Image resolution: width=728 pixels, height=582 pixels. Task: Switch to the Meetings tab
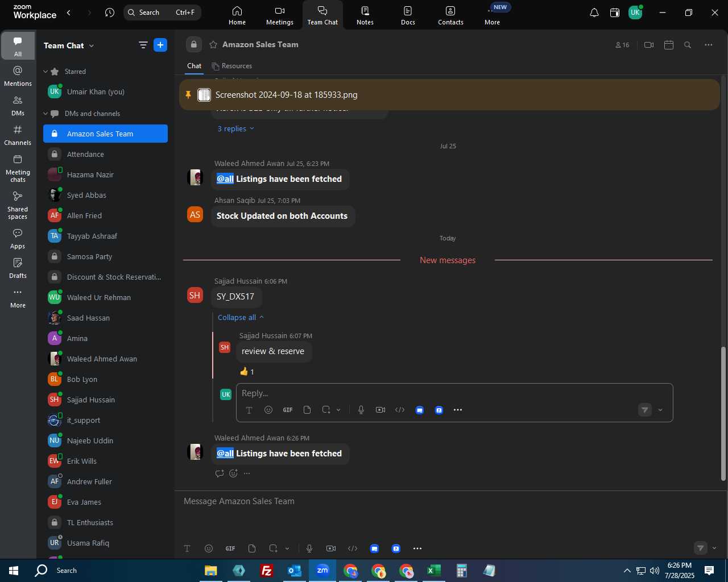(x=280, y=15)
